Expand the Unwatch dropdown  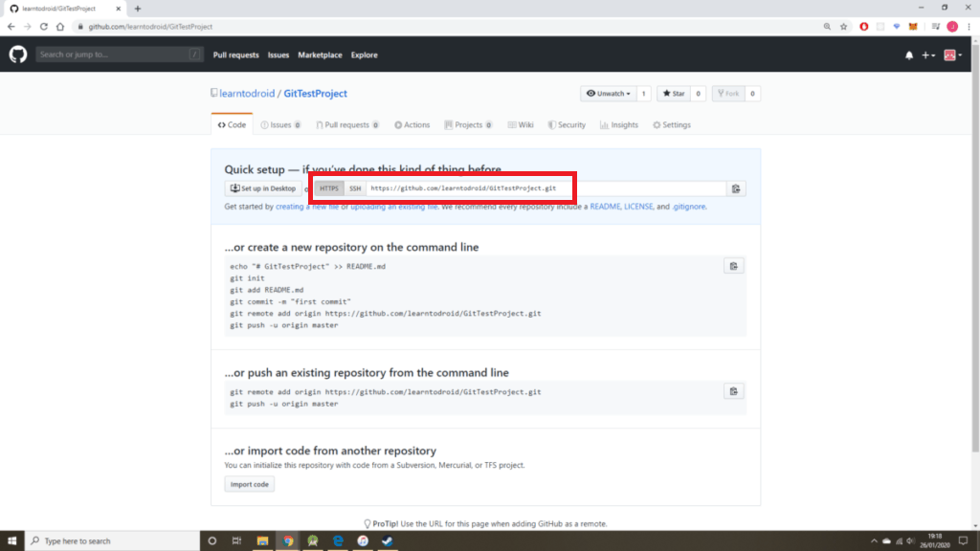pyautogui.click(x=608, y=94)
